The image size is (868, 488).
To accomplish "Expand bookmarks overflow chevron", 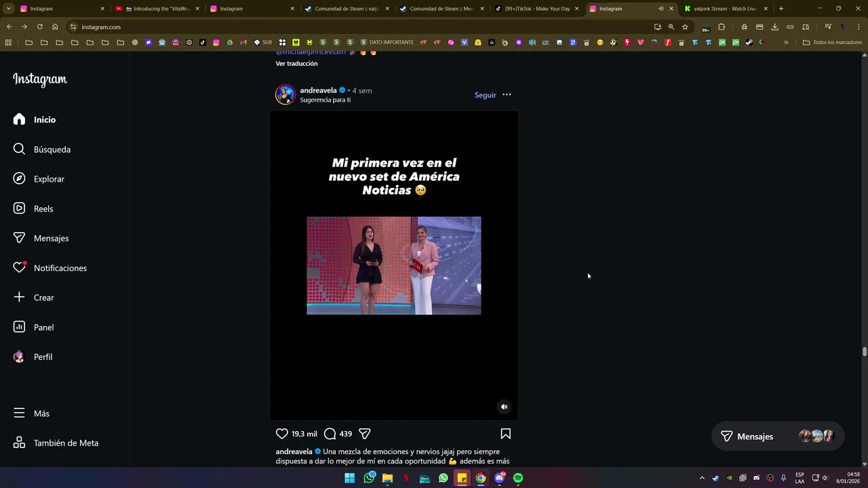I will [x=786, y=42].
